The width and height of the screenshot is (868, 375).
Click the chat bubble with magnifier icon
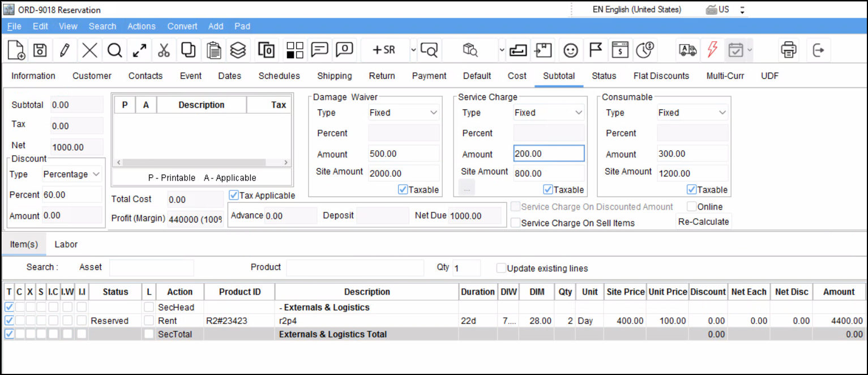click(x=430, y=50)
